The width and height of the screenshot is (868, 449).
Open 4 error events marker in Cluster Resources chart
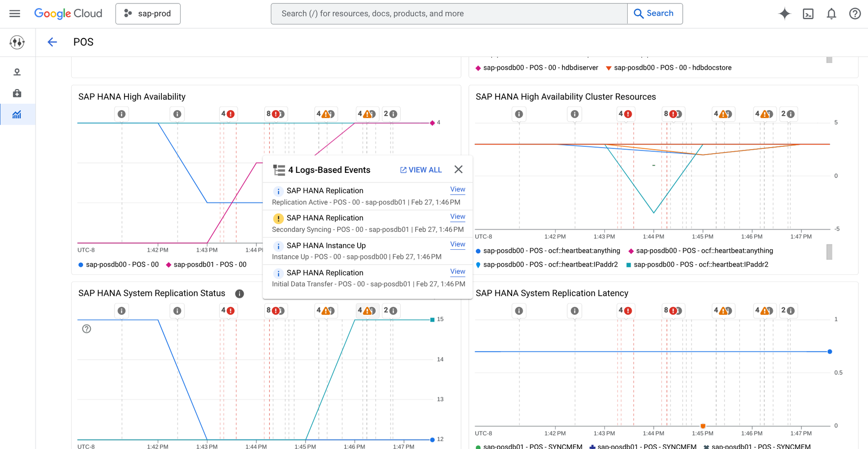pyautogui.click(x=625, y=114)
